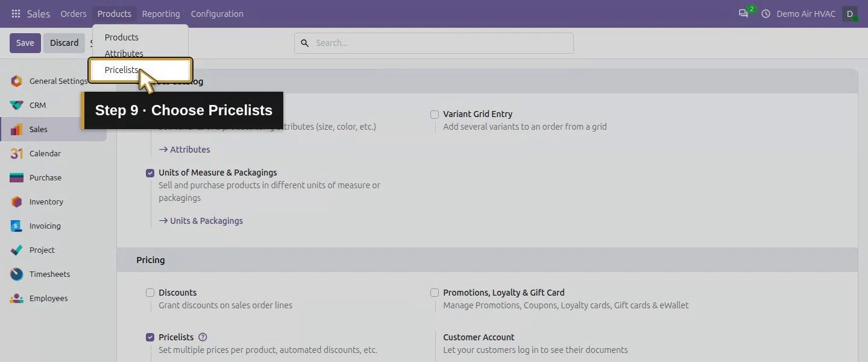Open the apps grid home menu
The image size is (868, 362).
16,14
